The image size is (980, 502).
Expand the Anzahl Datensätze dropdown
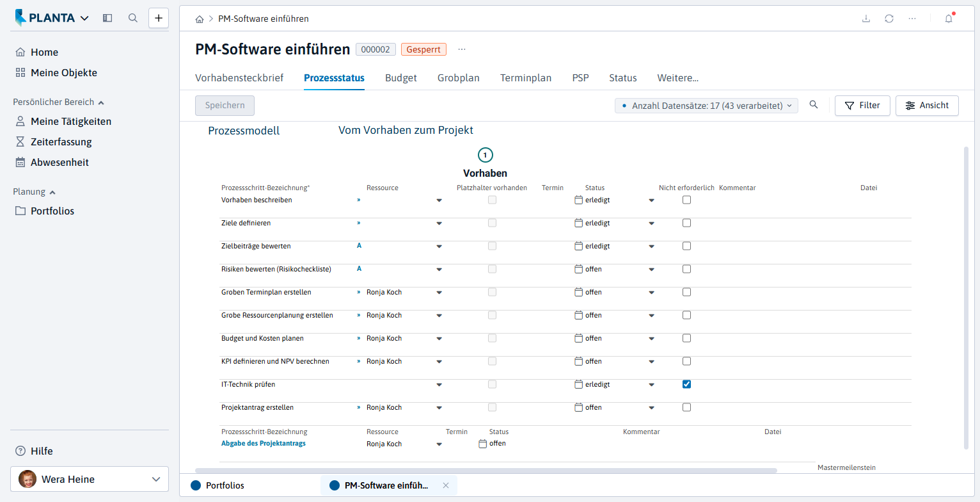[x=706, y=106]
